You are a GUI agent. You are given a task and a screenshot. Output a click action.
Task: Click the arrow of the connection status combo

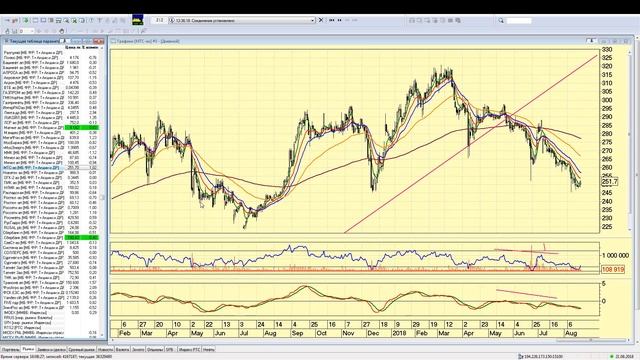[313, 20]
